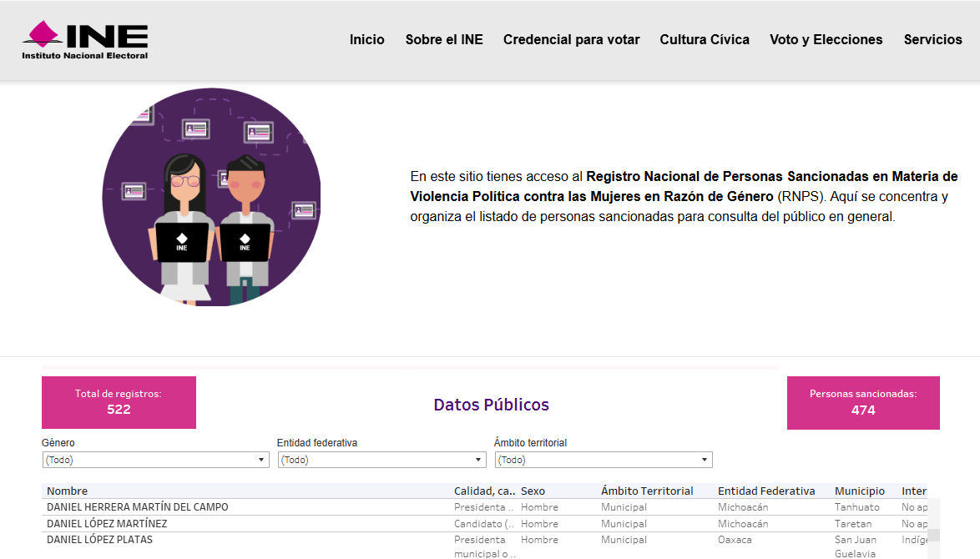
Task: Select the Daniel López Martínez row
Action: (107, 524)
